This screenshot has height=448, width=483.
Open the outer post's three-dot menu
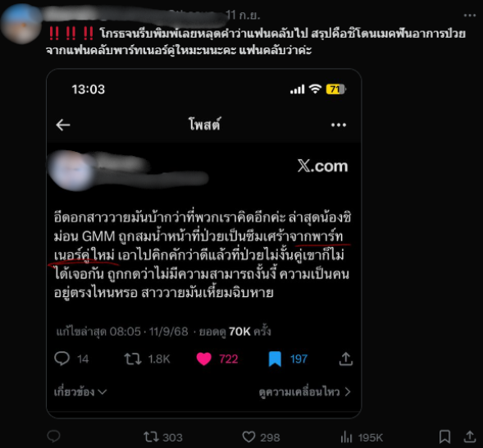tap(469, 15)
